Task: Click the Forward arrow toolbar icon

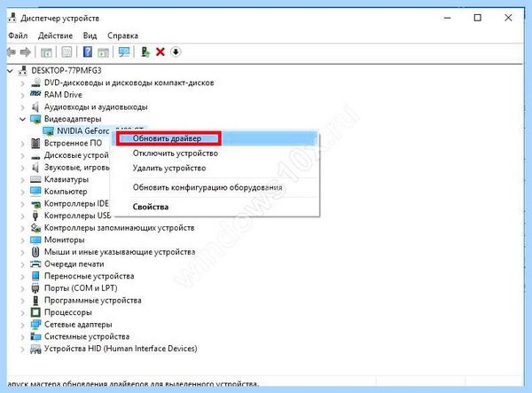Action: tap(26, 52)
